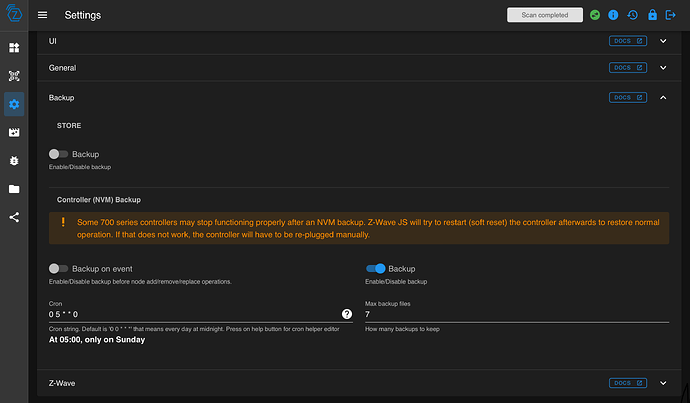Disable the Controller NVM Backup toggle
The height and width of the screenshot is (403, 690).
click(375, 268)
